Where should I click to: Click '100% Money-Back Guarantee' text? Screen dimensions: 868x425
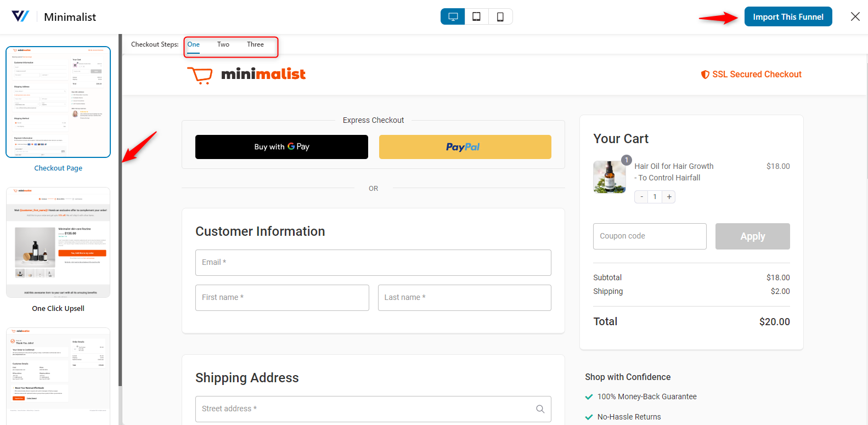(x=647, y=396)
